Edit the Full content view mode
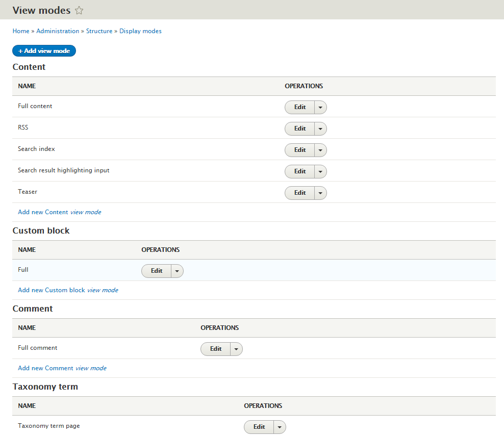 pyautogui.click(x=299, y=107)
